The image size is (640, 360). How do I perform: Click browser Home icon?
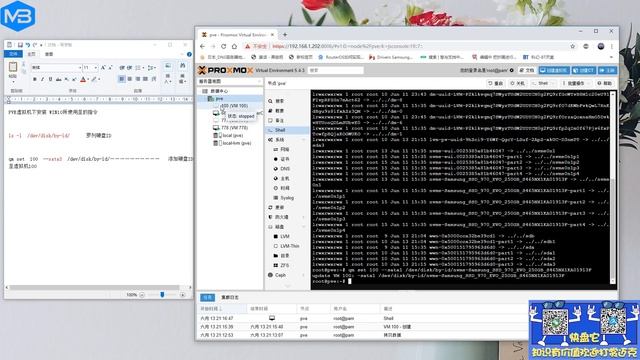click(234, 47)
